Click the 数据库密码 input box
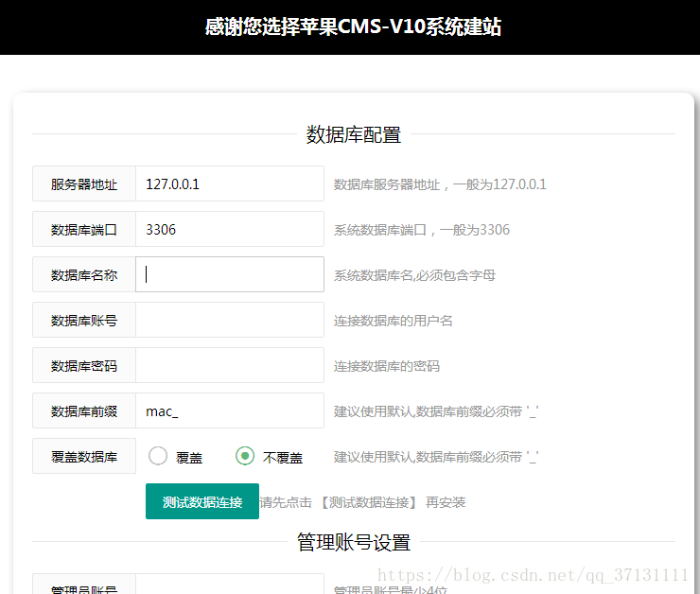 [x=229, y=365]
